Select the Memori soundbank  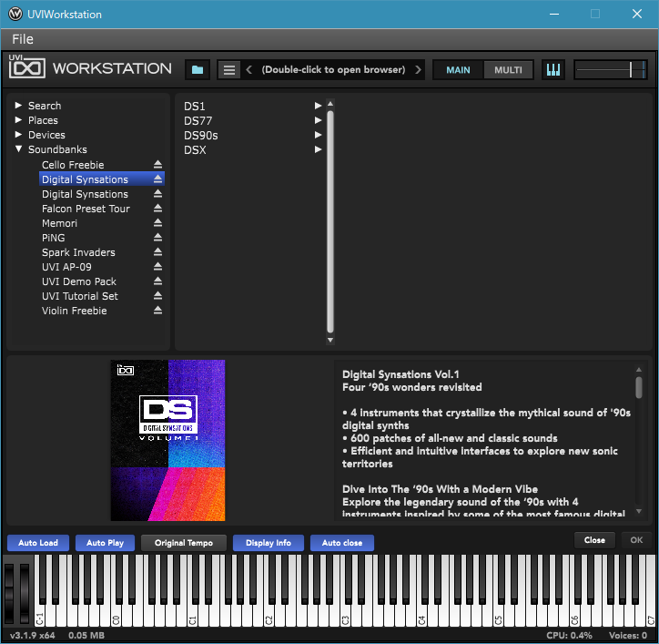tap(59, 223)
